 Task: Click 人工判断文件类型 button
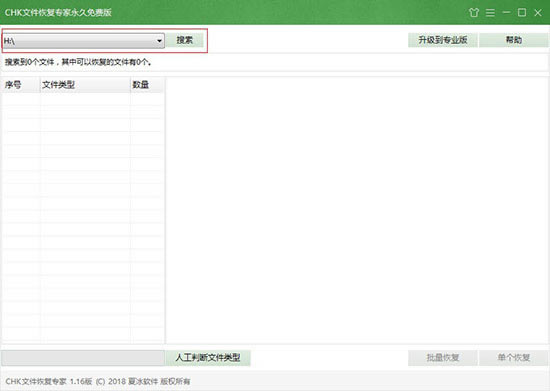(x=208, y=358)
